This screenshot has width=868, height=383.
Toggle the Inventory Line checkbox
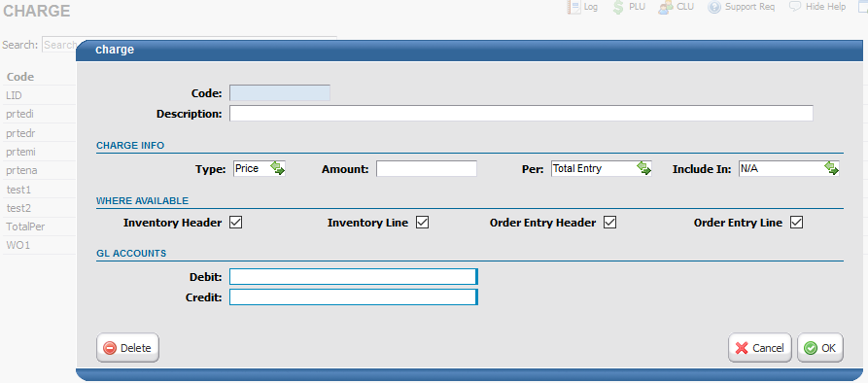pyautogui.click(x=423, y=223)
